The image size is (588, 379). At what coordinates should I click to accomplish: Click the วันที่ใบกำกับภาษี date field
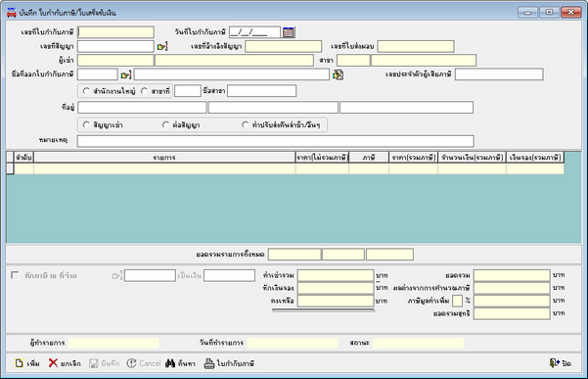pyautogui.click(x=254, y=32)
